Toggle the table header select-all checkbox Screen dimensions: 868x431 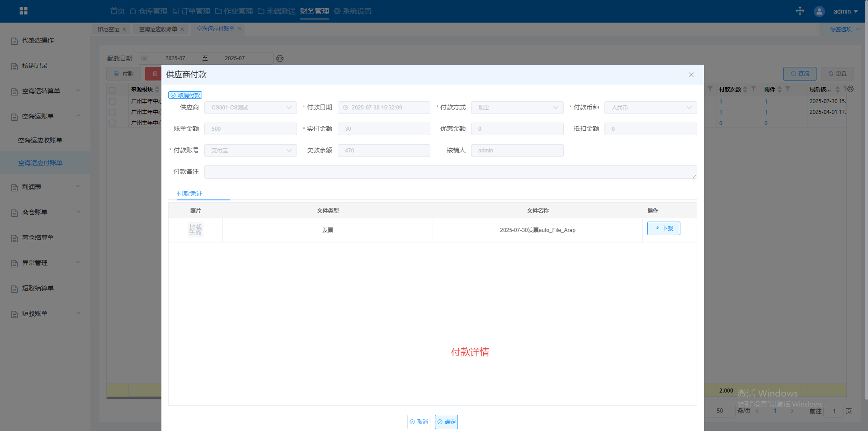coord(112,90)
